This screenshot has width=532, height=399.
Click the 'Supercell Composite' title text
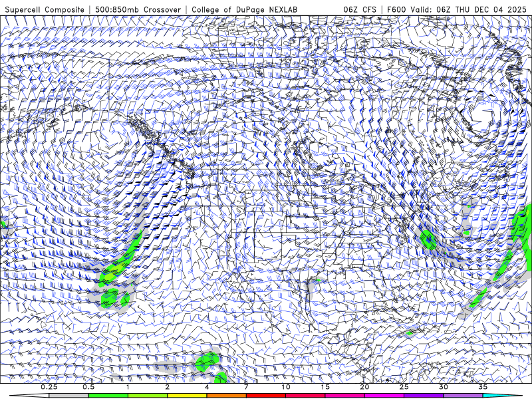pos(45,9)
